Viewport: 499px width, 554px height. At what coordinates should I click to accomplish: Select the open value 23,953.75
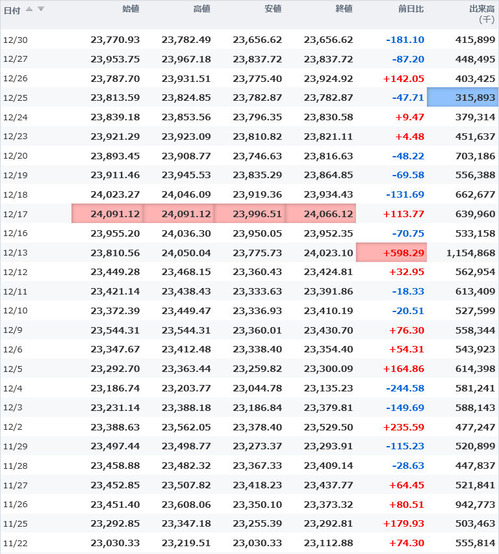pyautogui.click(x=115, y=59)
